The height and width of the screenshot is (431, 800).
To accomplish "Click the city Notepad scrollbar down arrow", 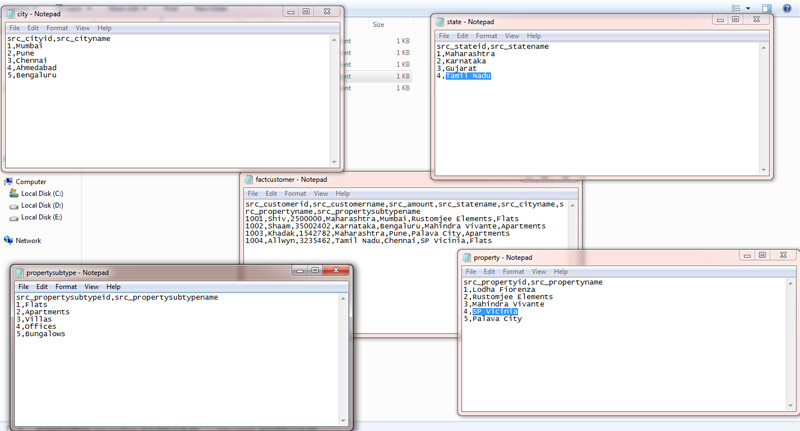I will click(x=334, y=162).
